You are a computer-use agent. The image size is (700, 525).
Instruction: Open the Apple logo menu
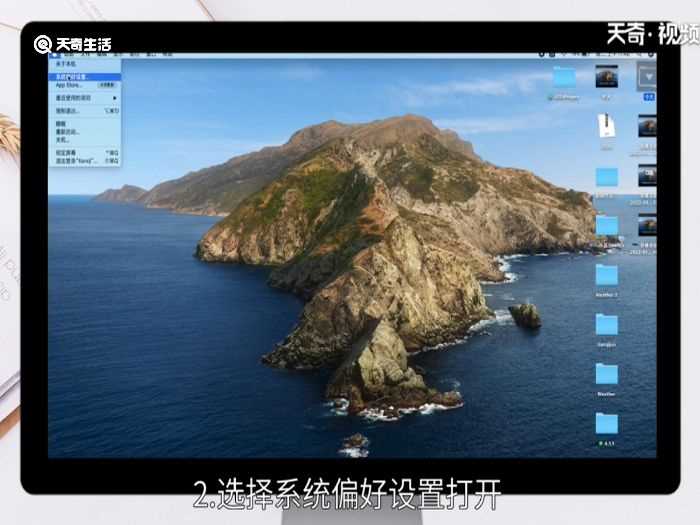55,55
